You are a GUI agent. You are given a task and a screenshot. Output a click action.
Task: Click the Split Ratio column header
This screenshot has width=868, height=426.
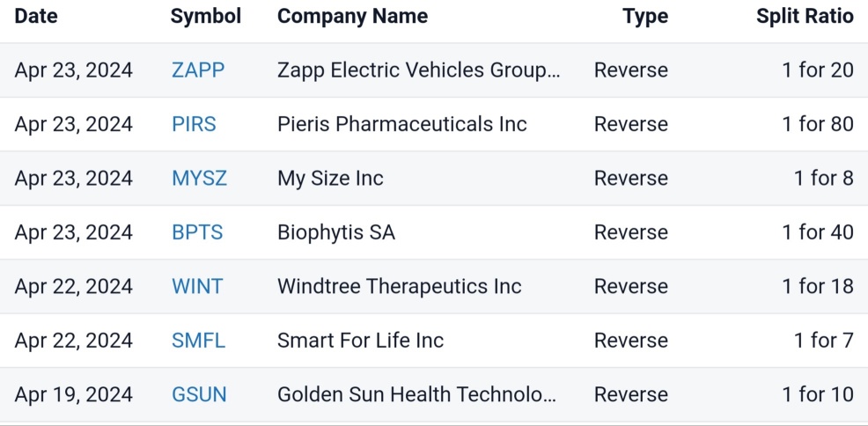click(805, 17)
